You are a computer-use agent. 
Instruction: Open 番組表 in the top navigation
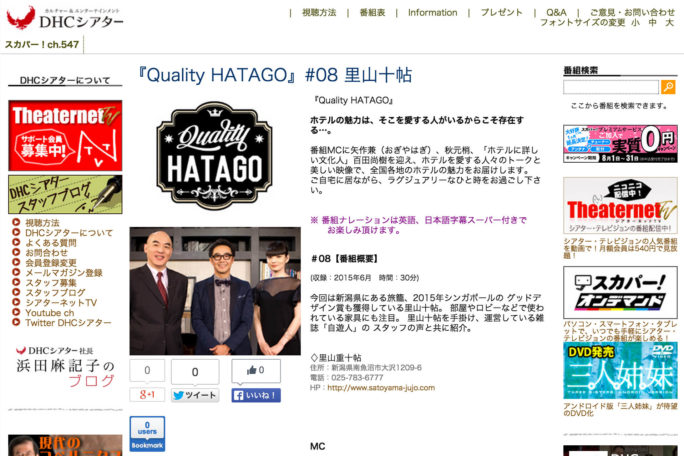tap(372, 13)
